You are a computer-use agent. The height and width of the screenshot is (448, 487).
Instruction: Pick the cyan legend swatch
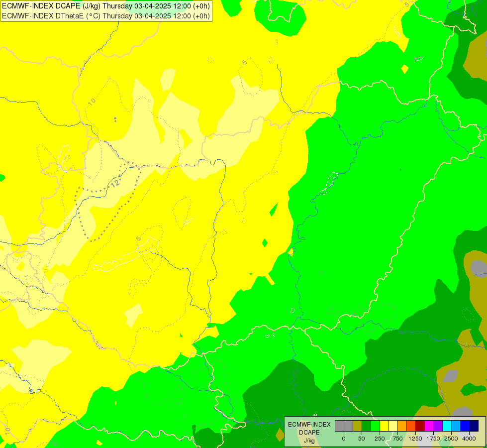pyautogui.click(x=447, y=426)
